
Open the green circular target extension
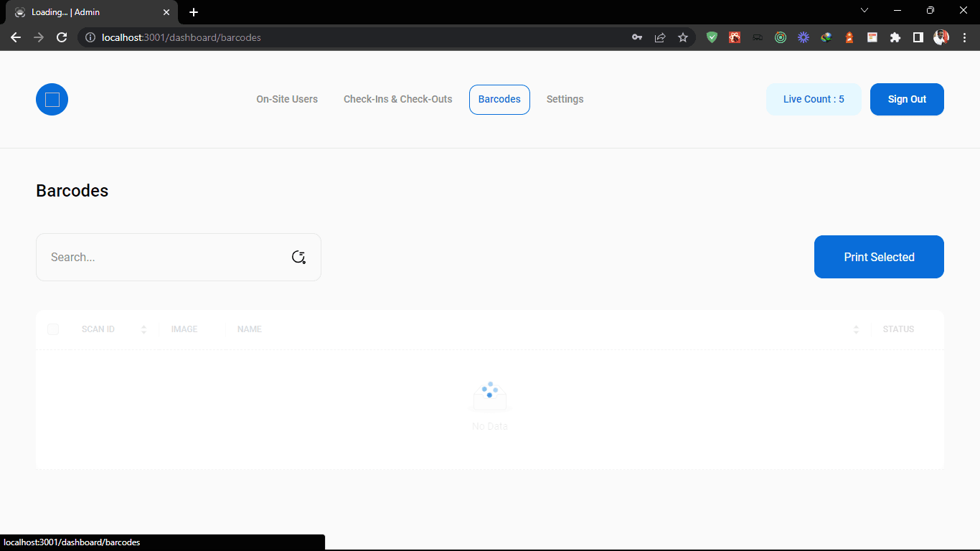[x=781, y=37]
